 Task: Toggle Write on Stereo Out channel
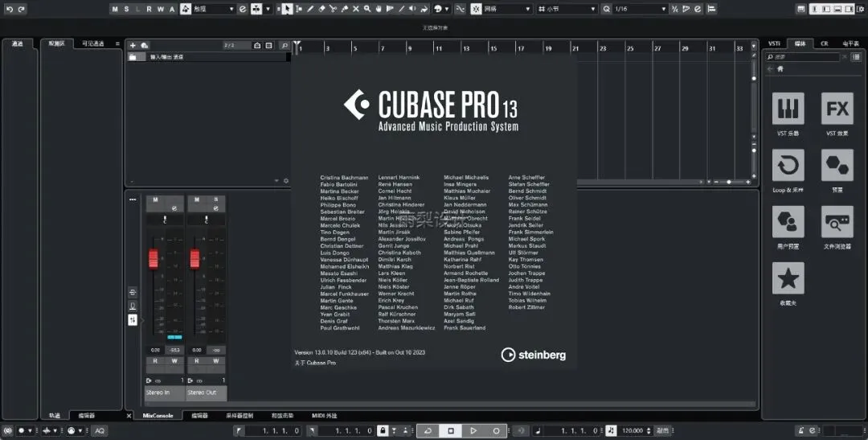(216, 360)
